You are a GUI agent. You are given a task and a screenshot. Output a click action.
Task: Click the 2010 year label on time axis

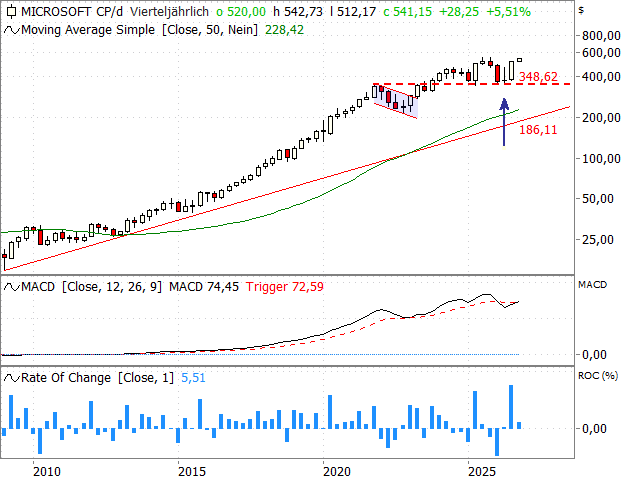coord(47,471)
